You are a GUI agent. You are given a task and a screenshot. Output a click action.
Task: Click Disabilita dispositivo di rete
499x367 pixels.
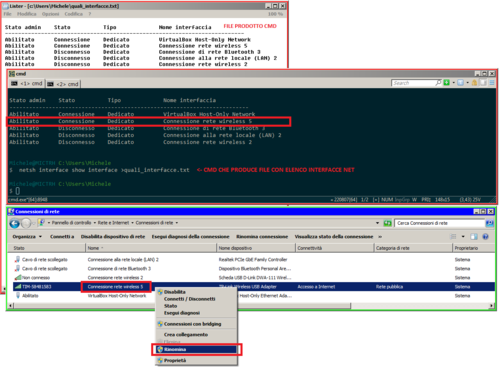(113, 237)
